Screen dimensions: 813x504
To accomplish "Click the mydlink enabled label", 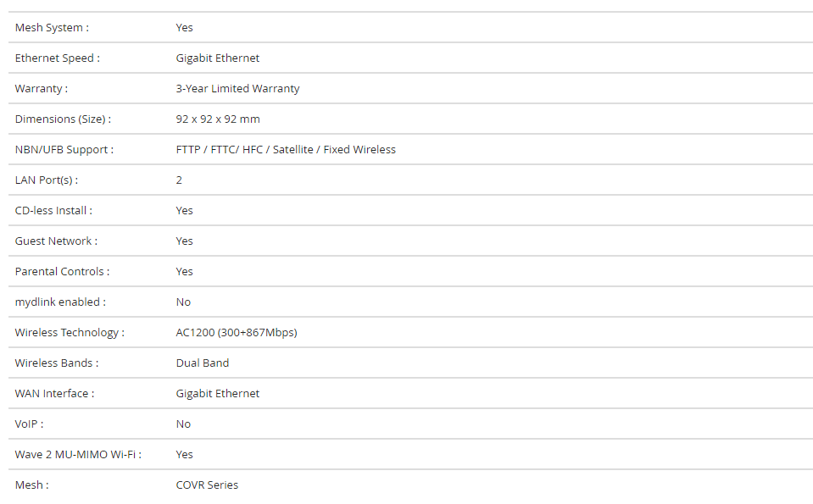I will click(60, 302).
